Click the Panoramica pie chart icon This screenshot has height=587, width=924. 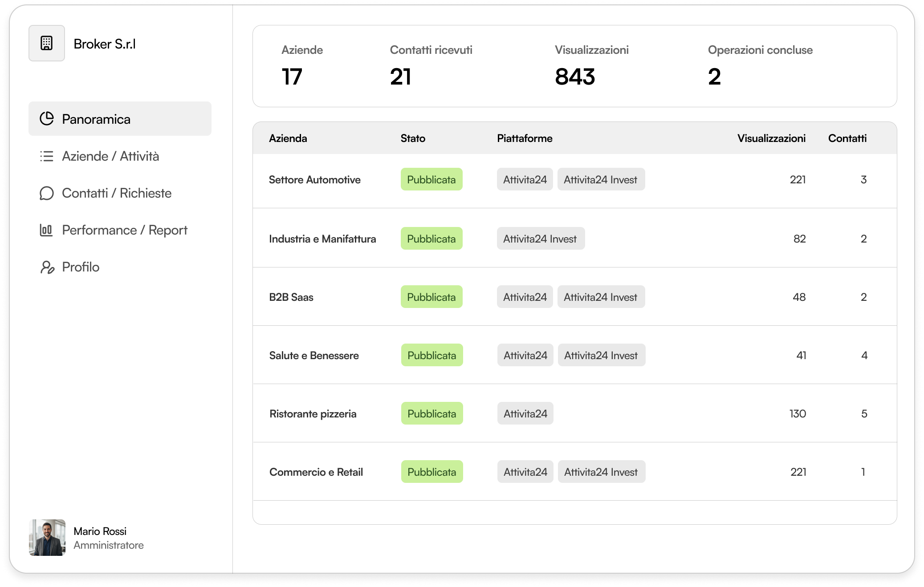coord(47,119)
